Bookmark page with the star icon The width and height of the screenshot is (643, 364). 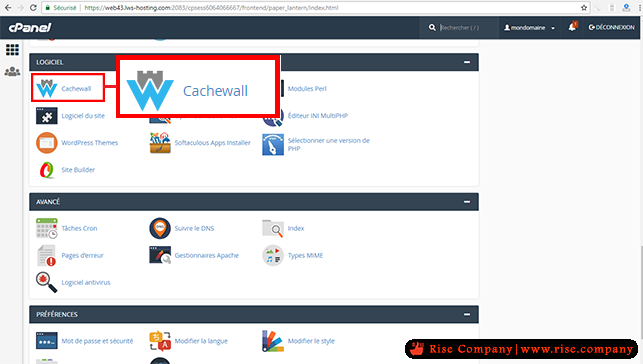pos(584,8)
